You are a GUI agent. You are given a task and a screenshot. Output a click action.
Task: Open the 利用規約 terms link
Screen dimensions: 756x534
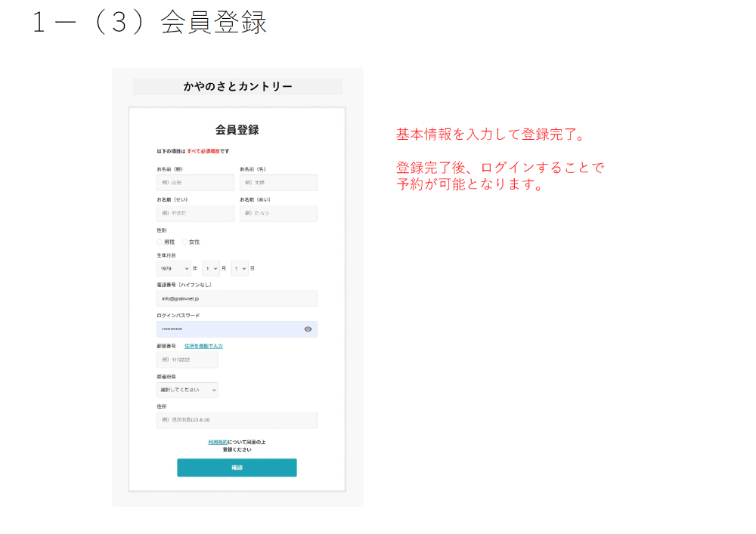218,442
